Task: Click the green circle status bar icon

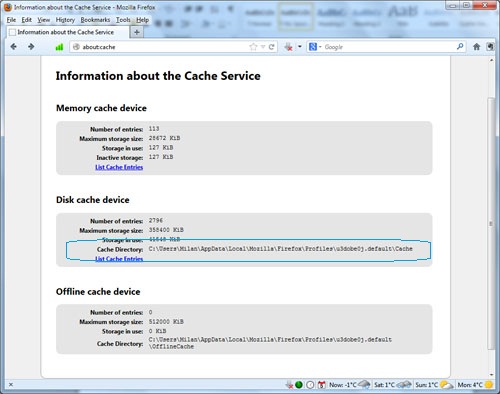Action: [x=299, y=385]
